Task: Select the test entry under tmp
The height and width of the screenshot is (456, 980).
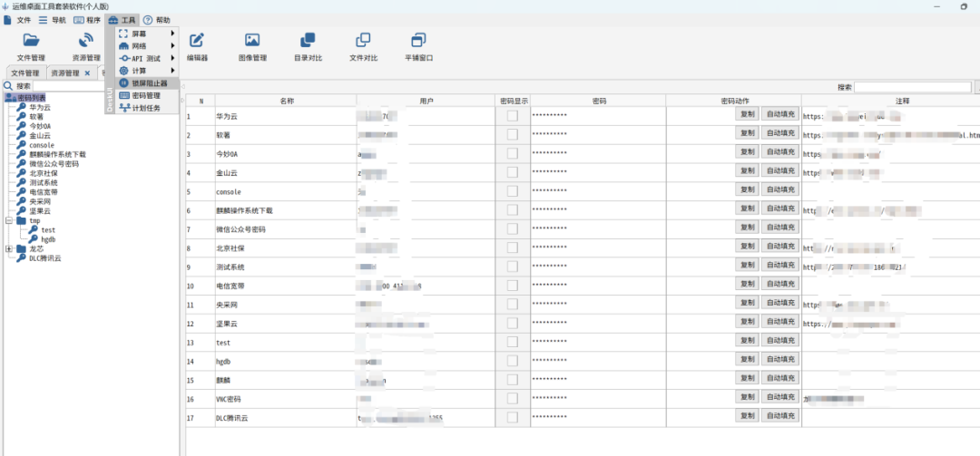Action: tap(48, 230)
